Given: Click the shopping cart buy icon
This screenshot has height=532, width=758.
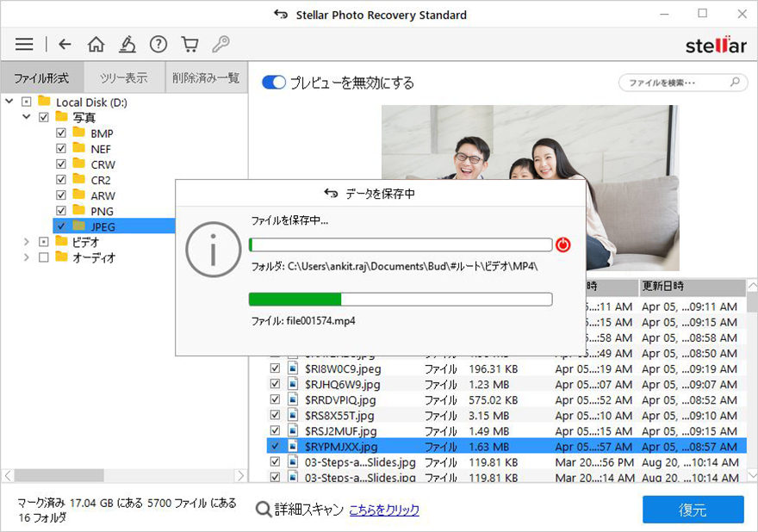Looking at the screenshot, I should click(189, 45).
